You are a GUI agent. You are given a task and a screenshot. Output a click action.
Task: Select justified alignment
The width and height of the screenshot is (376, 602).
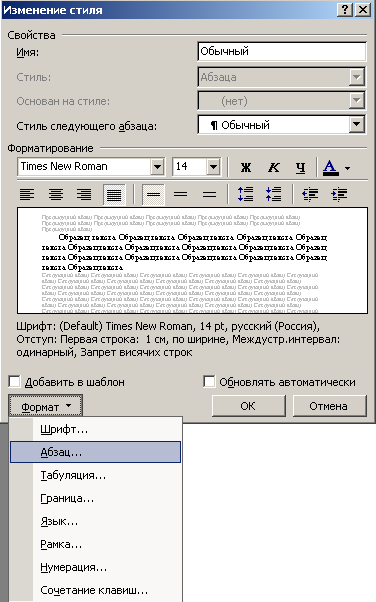coord(114,194)
